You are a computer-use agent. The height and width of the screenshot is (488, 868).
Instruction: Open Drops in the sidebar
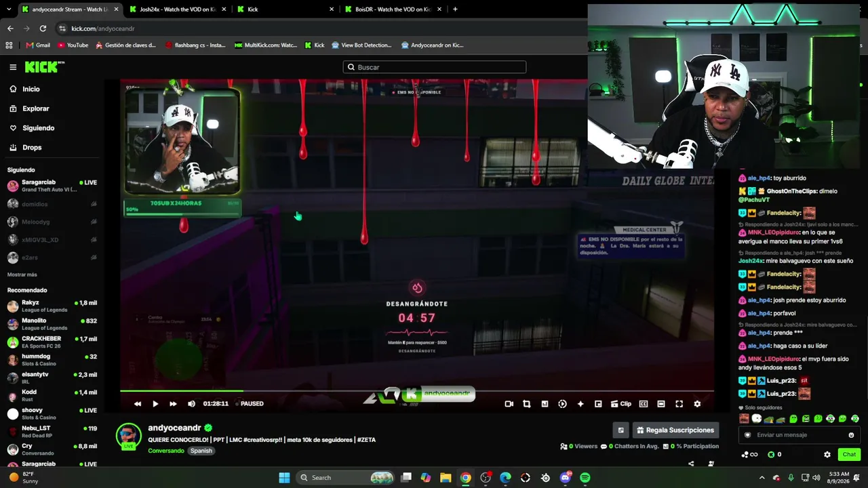(32, 147)
